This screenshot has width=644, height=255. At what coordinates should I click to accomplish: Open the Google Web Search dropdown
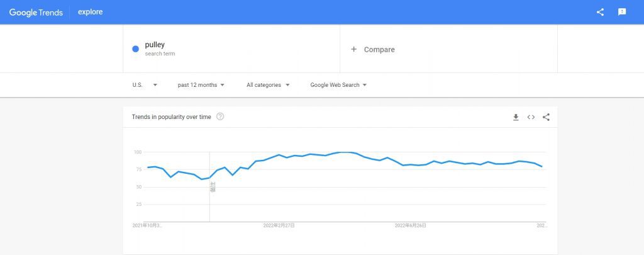point(338,85)
